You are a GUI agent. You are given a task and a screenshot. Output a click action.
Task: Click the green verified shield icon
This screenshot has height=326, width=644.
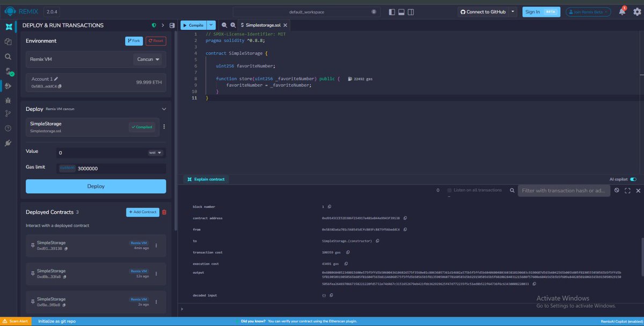click(x=154, y=25)
